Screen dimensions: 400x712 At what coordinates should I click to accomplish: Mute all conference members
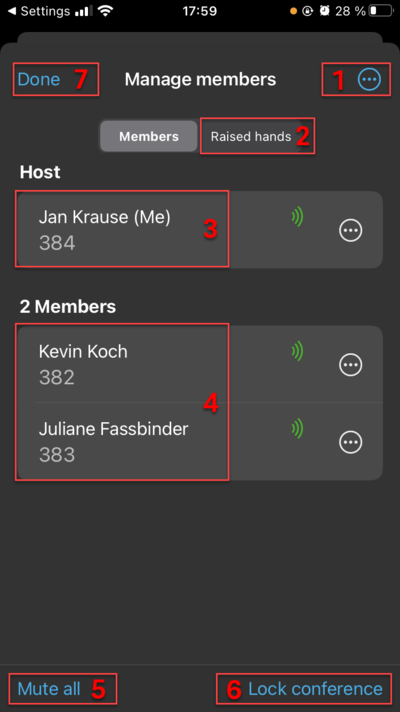[49, 689]
